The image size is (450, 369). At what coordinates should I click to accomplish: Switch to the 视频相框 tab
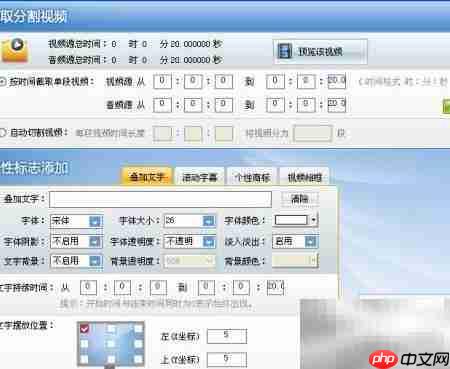(305, 177)
